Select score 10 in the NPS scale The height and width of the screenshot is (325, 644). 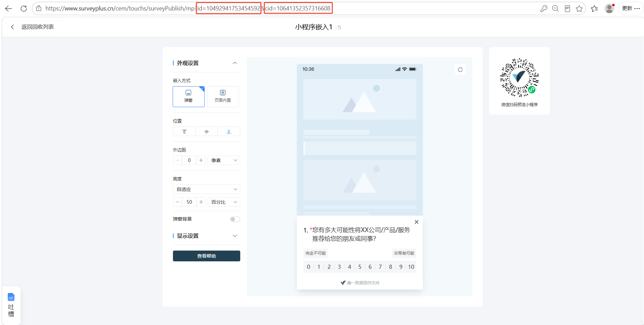411,267
